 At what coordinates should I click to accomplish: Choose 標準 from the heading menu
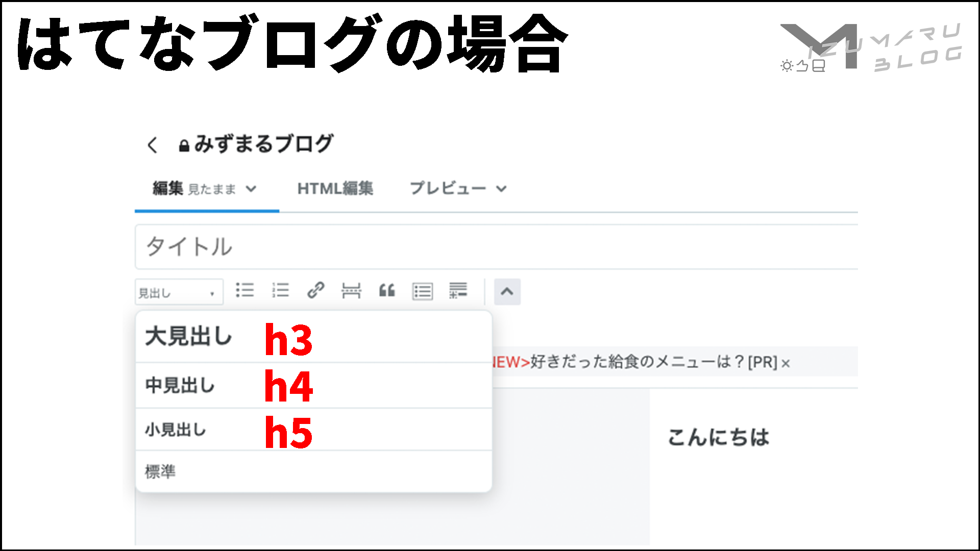313,471
